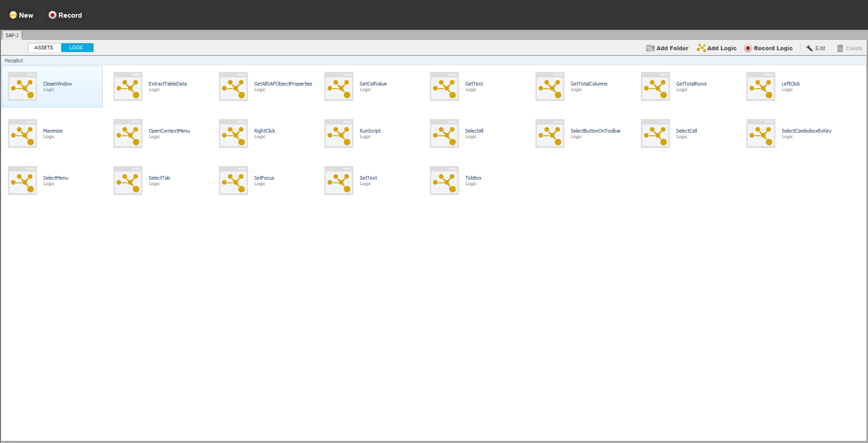Click the GetTotalColumns name label
The height and width of the screenshot is (443, 868).
point(589,84)
